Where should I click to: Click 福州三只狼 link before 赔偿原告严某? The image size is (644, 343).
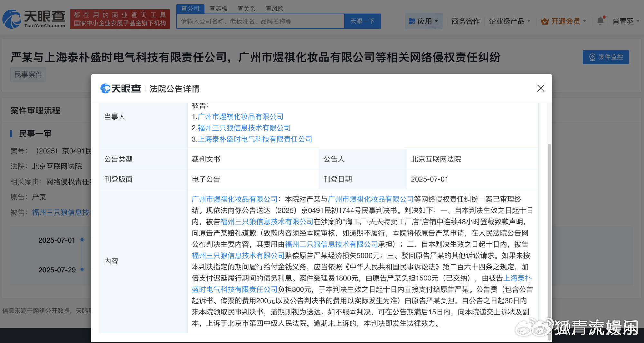(238, 256)
